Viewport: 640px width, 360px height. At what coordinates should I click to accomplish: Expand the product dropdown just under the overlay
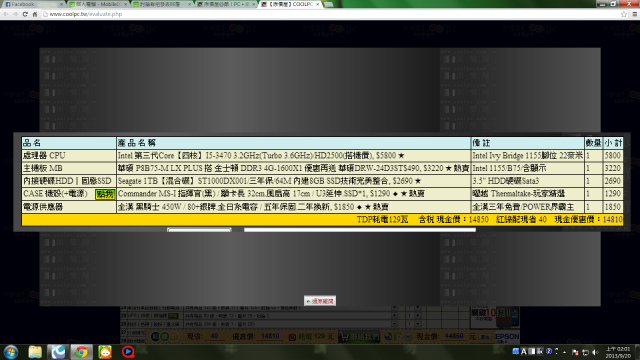(394, 307)
